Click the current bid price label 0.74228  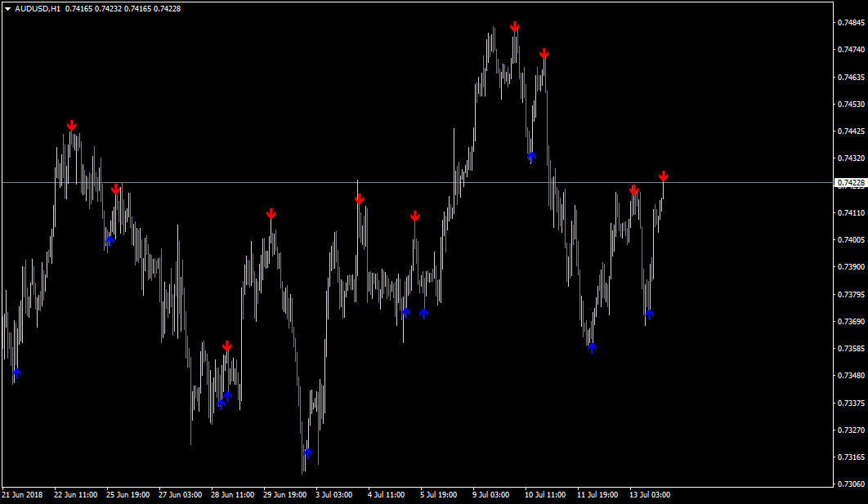pyautogui.click(x=849, y=183)
